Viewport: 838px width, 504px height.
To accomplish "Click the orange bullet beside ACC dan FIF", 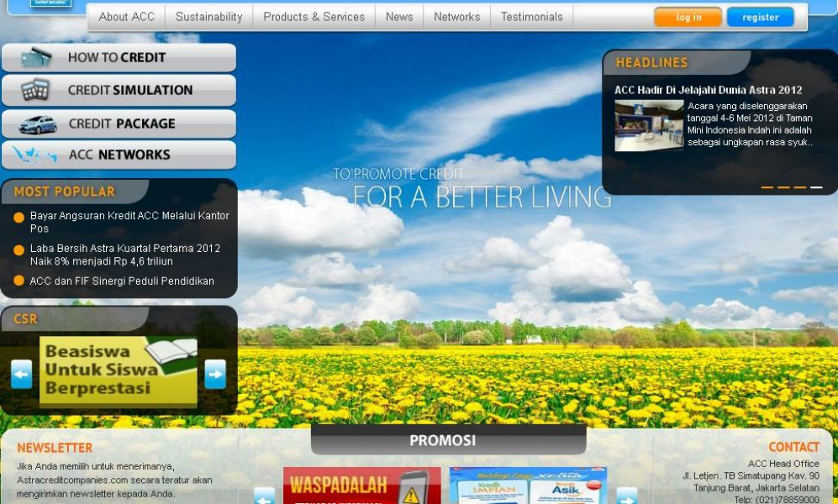I will [18, 281].
